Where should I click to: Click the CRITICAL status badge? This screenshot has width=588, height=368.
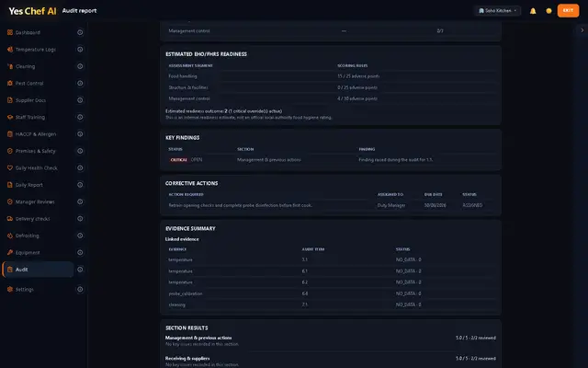click(x=178, y=159)
